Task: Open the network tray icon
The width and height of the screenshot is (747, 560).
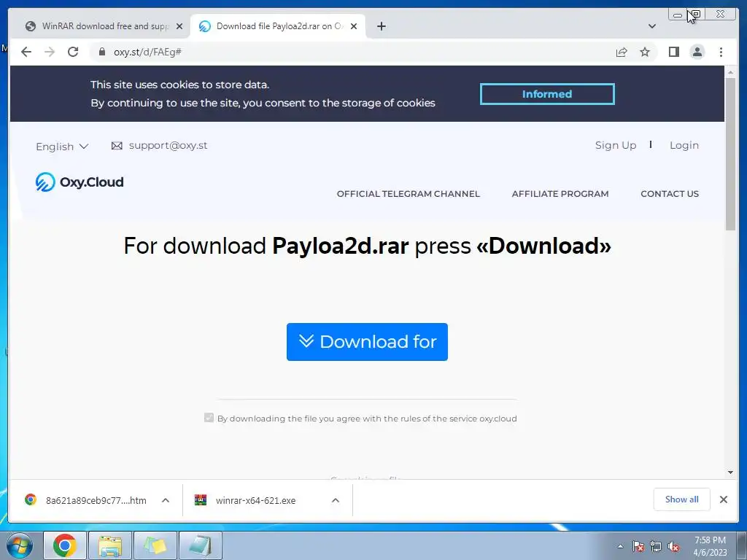Action: tap(656, 546)
